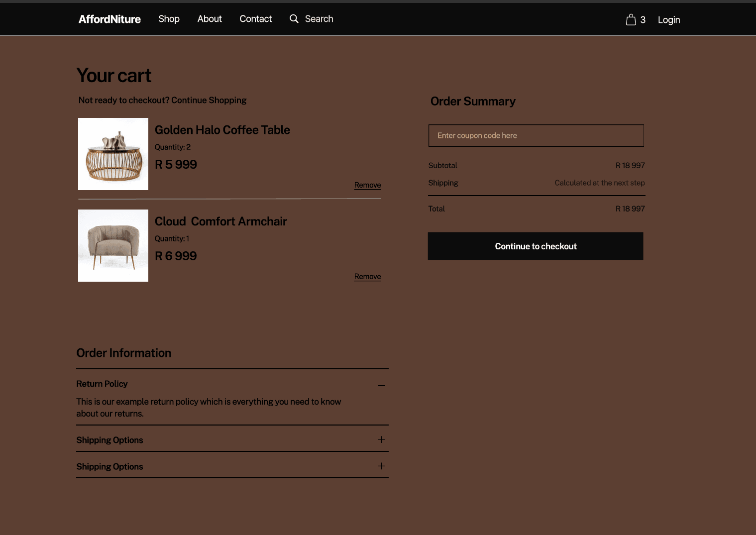Navigate to the Contact page
Viewport: 756px width, 535px height.
point(255,19)
